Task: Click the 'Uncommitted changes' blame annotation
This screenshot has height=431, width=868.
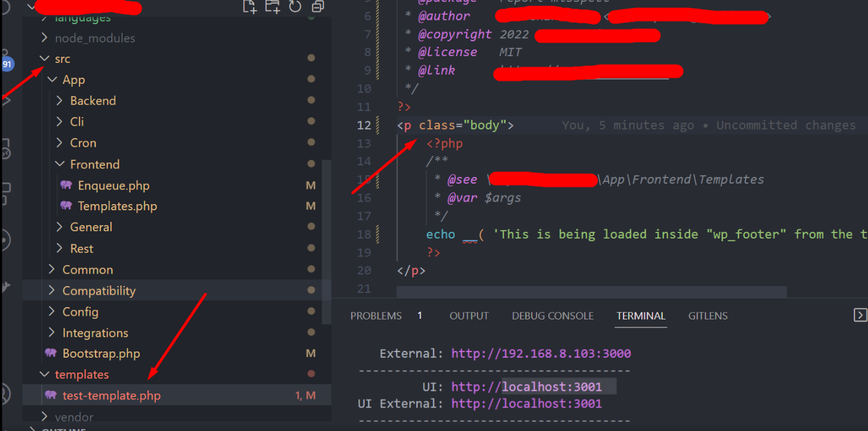Action: [x=785, y=125]
